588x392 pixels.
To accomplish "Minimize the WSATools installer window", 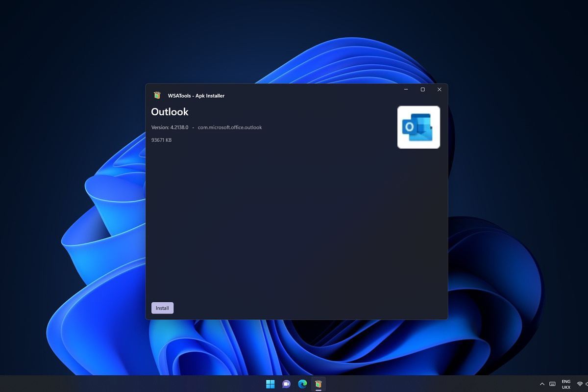I will coord(406,89).
